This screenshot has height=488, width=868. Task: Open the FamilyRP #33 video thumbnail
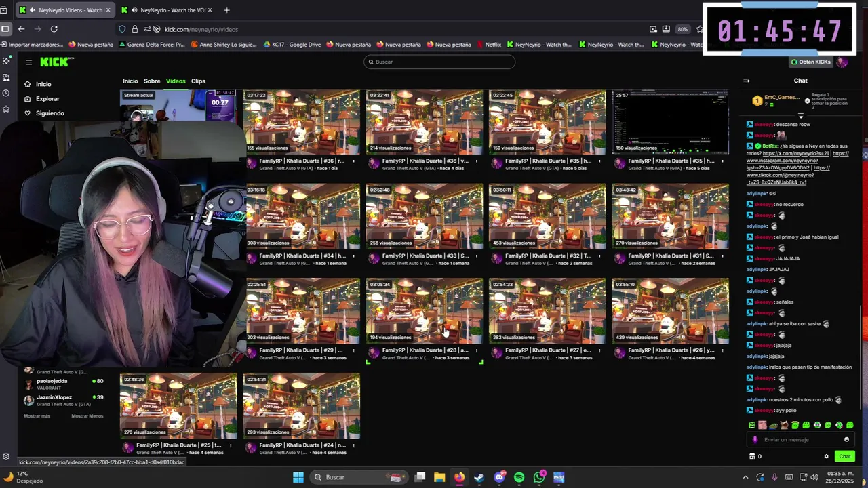(425, 216)
